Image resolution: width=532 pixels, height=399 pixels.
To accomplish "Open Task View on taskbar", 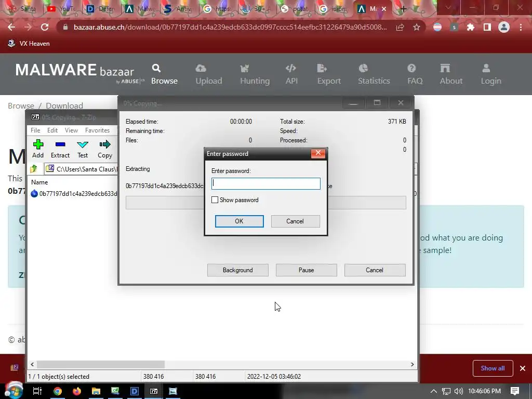I will coord(37,391).
